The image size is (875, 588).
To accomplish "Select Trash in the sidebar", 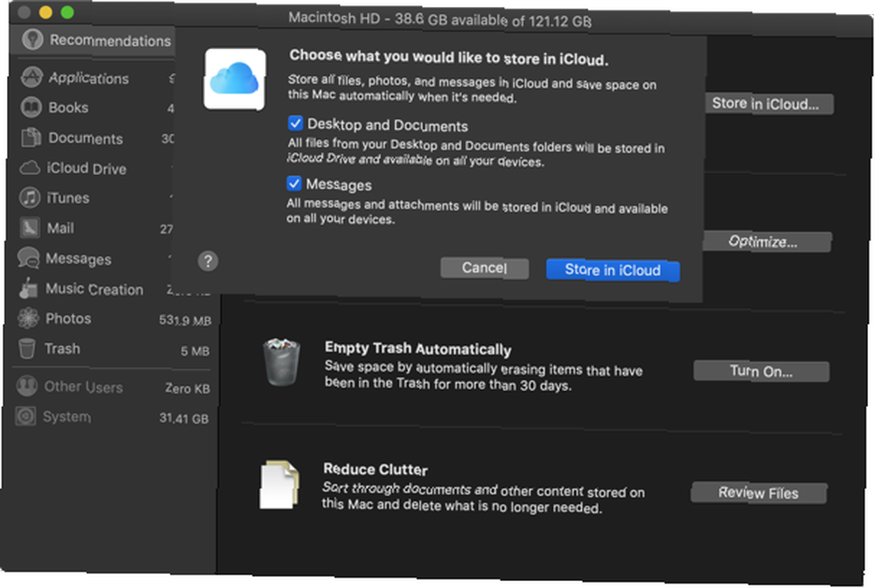I will (x=113, y=348).
